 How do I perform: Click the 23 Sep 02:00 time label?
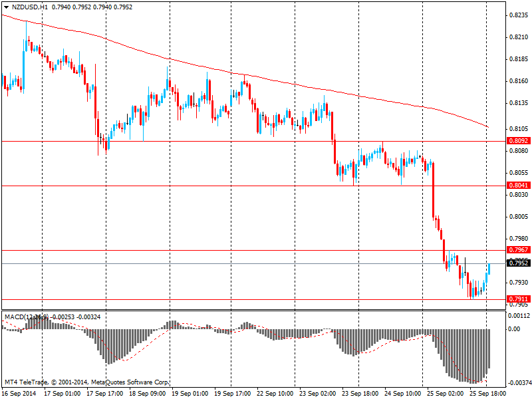pos(318,394)
